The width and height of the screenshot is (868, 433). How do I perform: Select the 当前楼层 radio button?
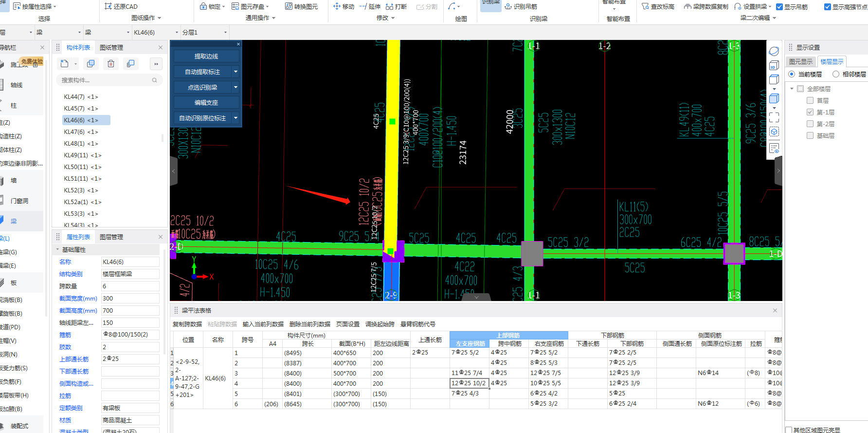[792, 74]
